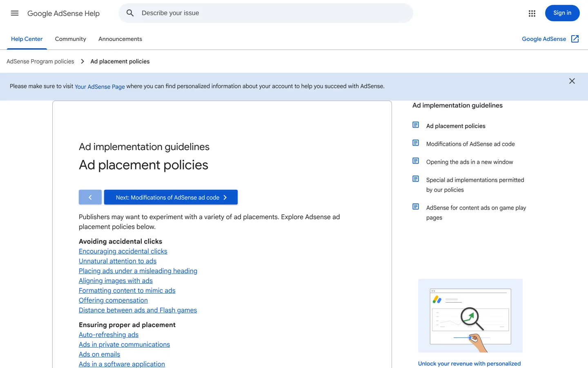
Task: Click the document icon beside Modifications of AdSense ad code
Action: pos(416,143)
